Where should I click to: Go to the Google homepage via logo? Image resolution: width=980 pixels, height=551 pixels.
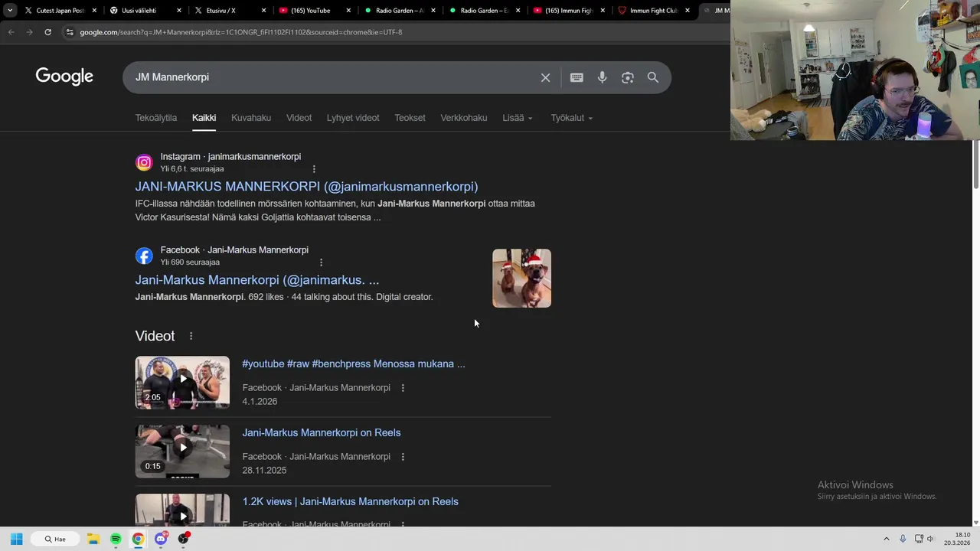click(x=64, y=77)
